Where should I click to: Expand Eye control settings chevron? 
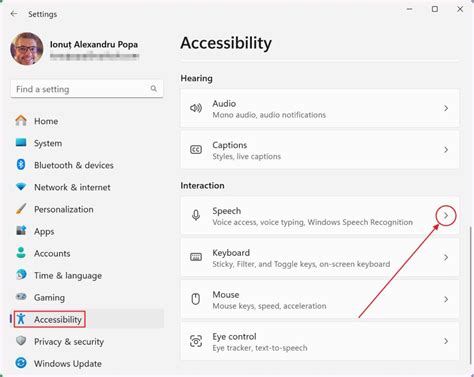click(x=446, y=341)
